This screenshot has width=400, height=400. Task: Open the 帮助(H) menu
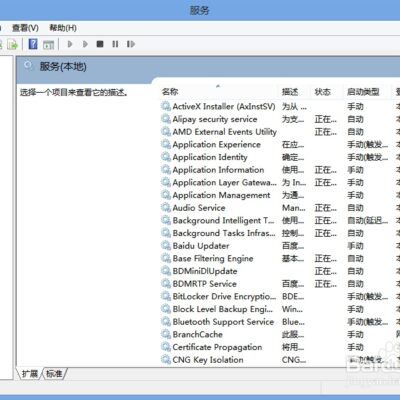63,28
